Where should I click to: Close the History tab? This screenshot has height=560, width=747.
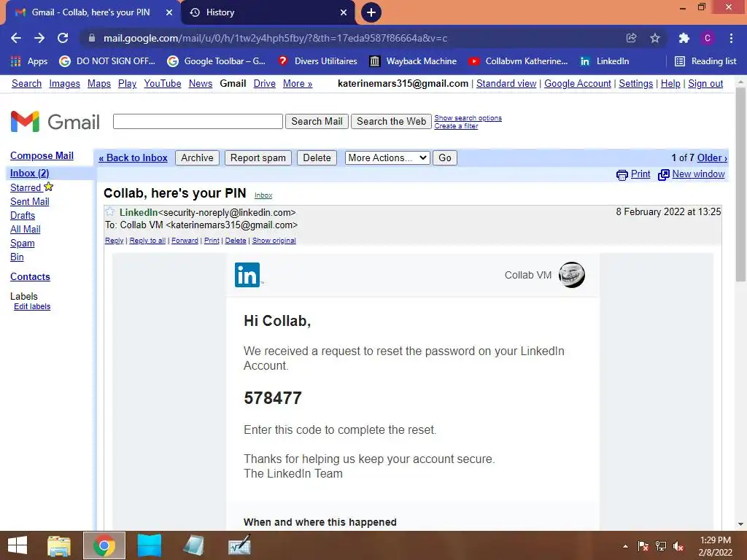[344, 12]
